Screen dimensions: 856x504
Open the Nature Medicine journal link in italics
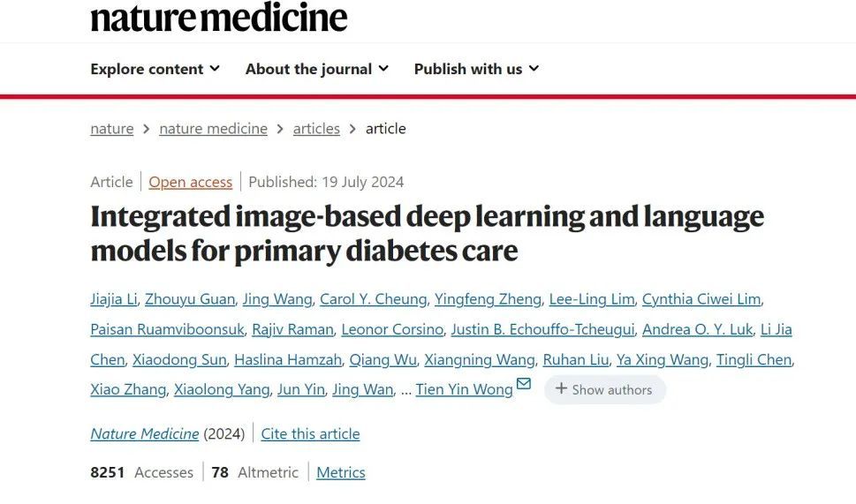click(x=144, y=433)
